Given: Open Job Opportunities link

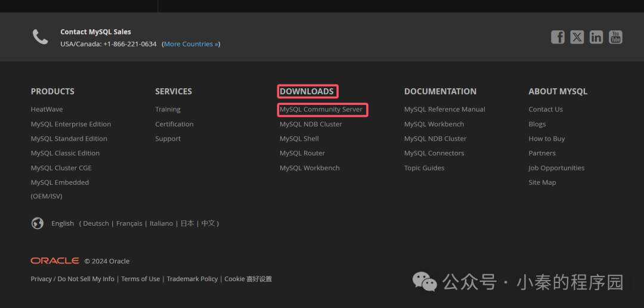Looking at the screenshot, I should click(556, 168).
